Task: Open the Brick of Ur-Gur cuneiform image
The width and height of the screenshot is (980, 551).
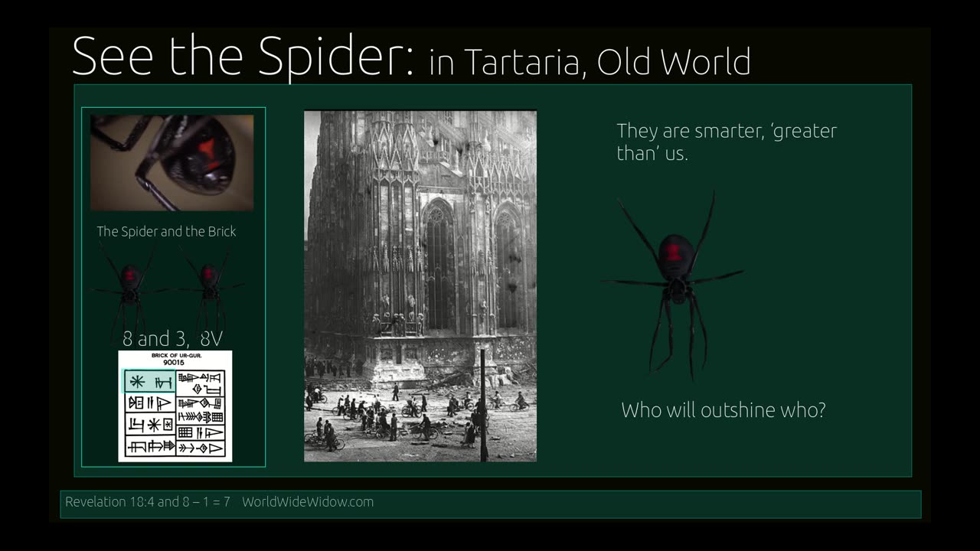Action: click(x=175, y=406)
